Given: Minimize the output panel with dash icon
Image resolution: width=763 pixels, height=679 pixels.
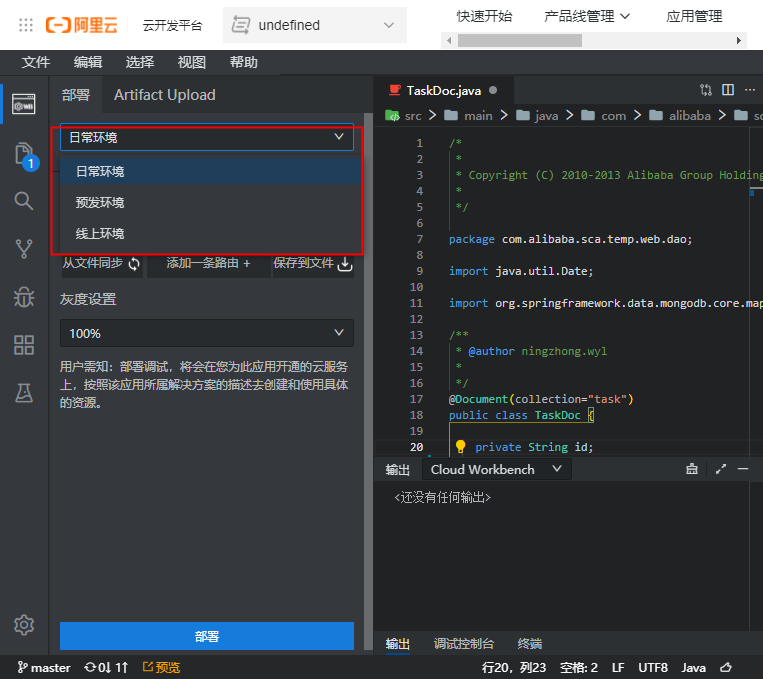Looking at the screenshot, I should (743, 469).
